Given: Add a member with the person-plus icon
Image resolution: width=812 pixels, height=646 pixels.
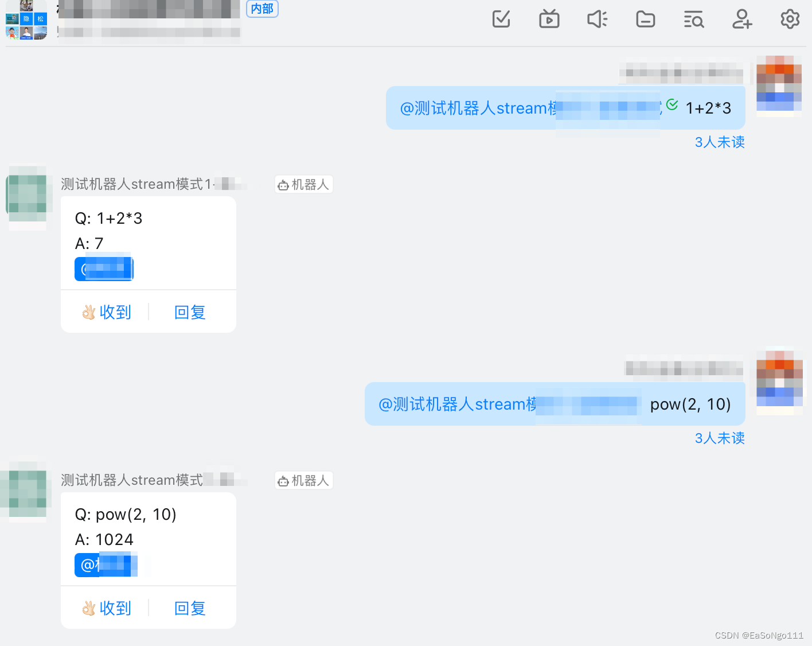Looking at the screenshot, I should (742, 19).
